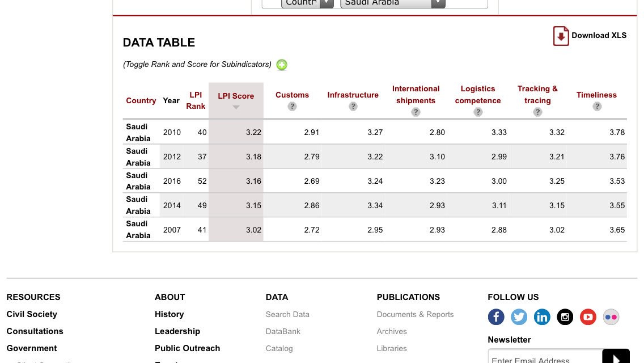Open the Saudi Arabia country dropdown
644x363 pixels.
tap(393, 3)
